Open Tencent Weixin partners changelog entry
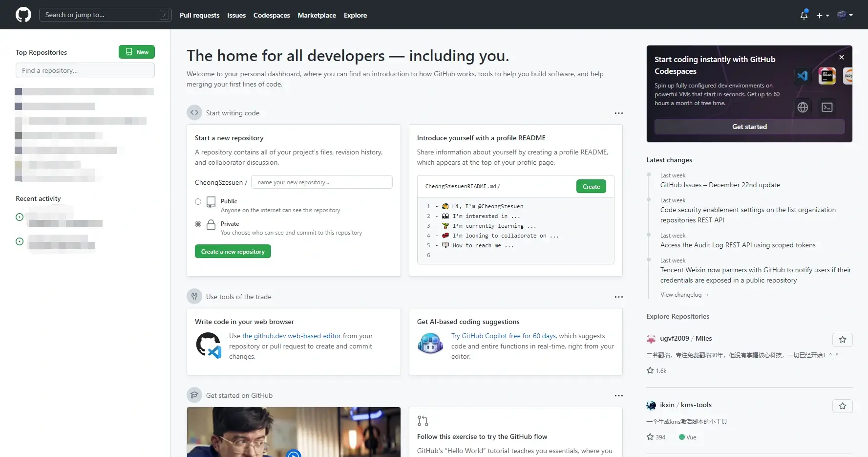Image resolution: width=868 pixels, height=457 pixels. tap(756, 275)
